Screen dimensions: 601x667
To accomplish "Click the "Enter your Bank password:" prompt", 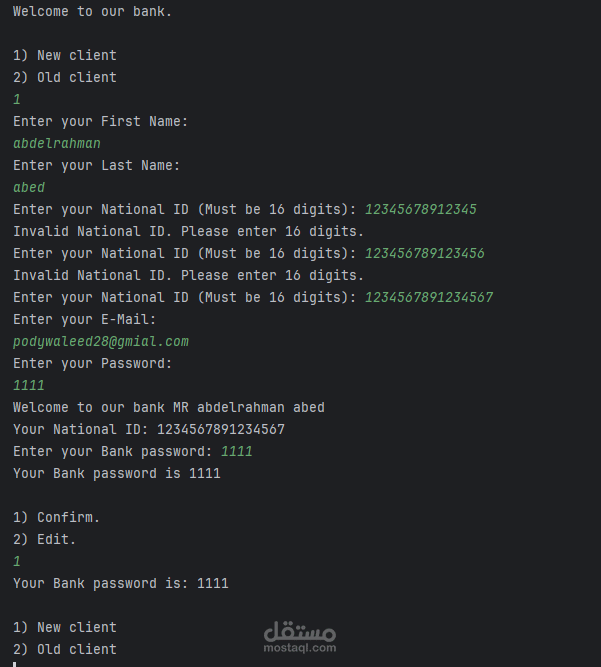I will click(112, 451).
